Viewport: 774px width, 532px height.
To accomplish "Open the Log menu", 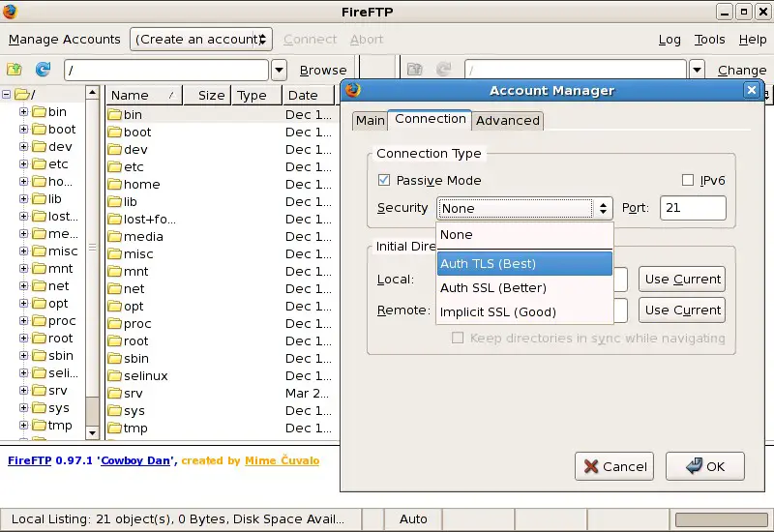I will point(670,39).
